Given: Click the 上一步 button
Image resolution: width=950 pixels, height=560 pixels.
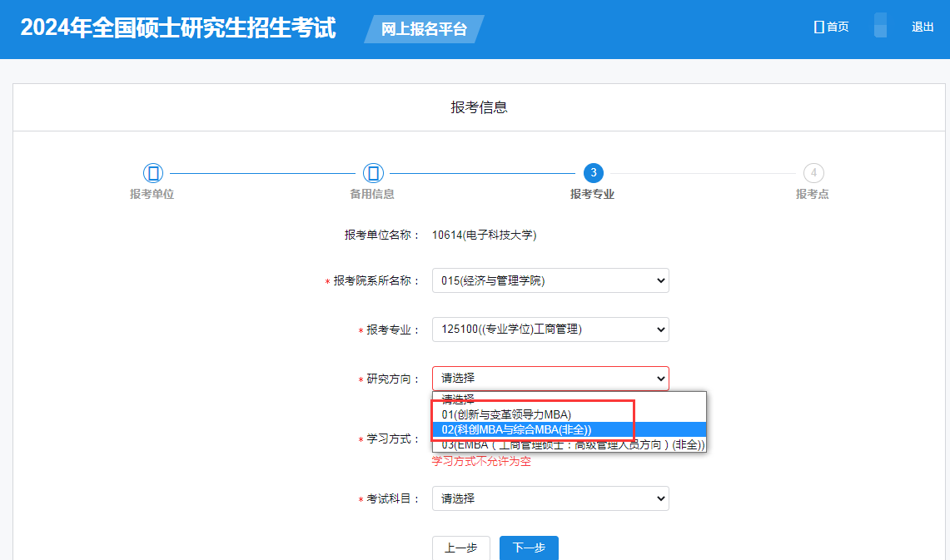Looking at the screenshot, I should coord(460,548).
